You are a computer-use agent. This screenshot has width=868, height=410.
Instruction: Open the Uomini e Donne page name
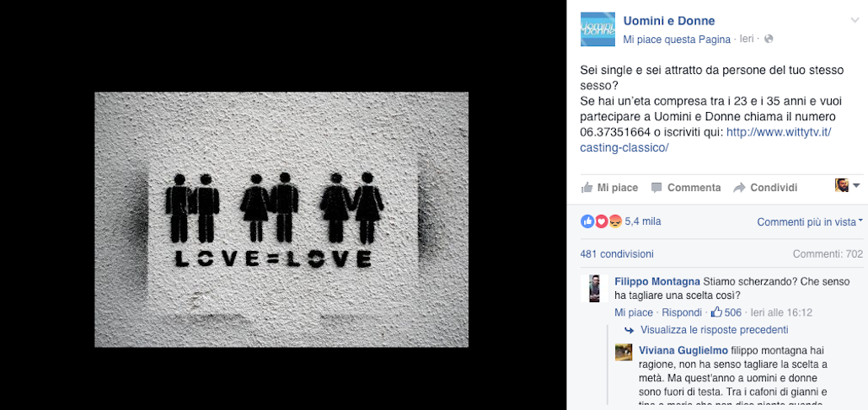coord(669,21)
